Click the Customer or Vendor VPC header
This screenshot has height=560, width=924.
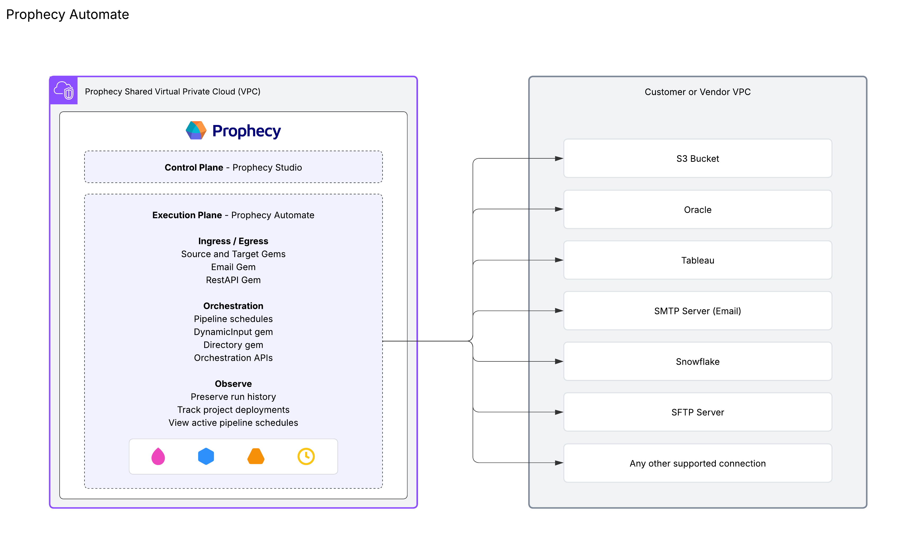point(698,91)
